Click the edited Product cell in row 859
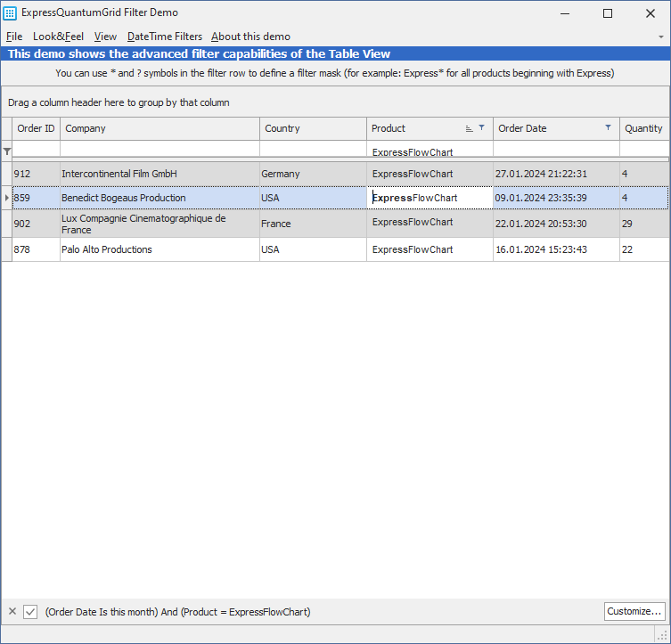The image size is (671, 644). pyautogui.click(x=430, y=198)
